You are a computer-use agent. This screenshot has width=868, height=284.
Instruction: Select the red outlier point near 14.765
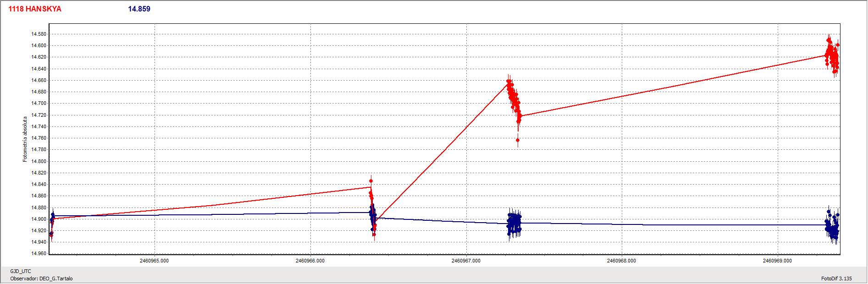click(x=518, y=140)
